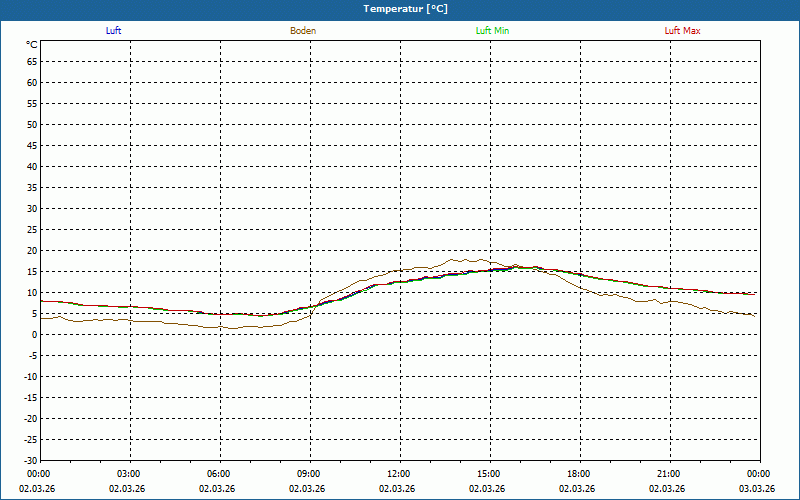Click the 21:00 time axis label
This screenshot has width=800, height=500.
(669, 474)
